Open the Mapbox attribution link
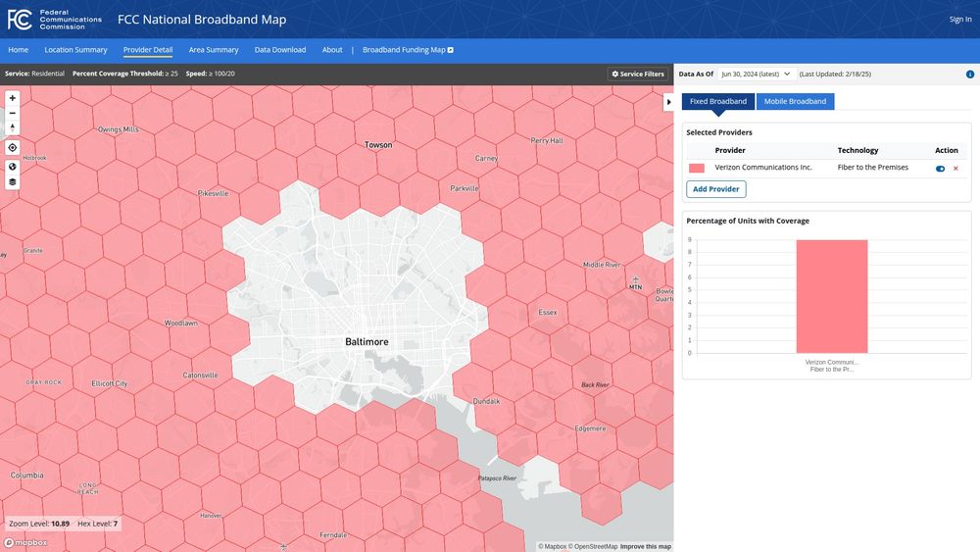This screenshot has width=980, height=552. click(553, 546)
